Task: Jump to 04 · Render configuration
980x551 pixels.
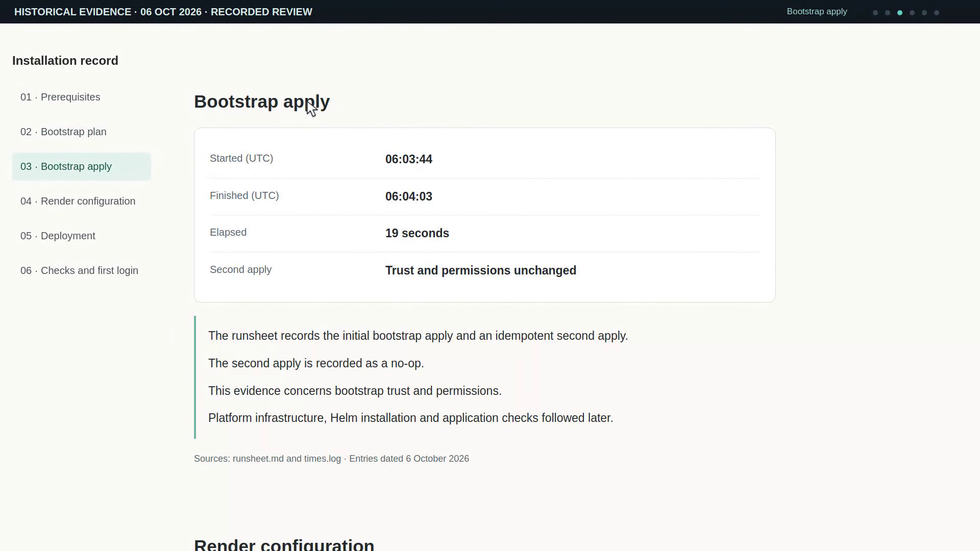Action: (82, 201)
